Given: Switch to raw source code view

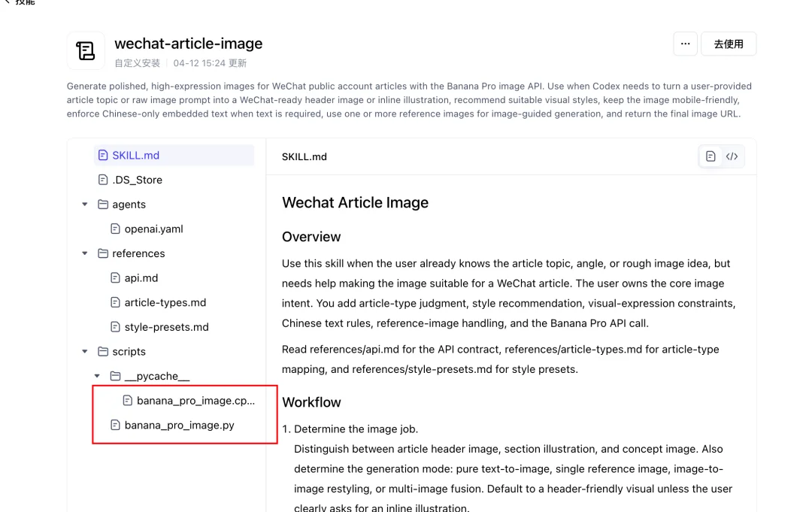Looking at the screenshot, I should (x=732, y=156).
